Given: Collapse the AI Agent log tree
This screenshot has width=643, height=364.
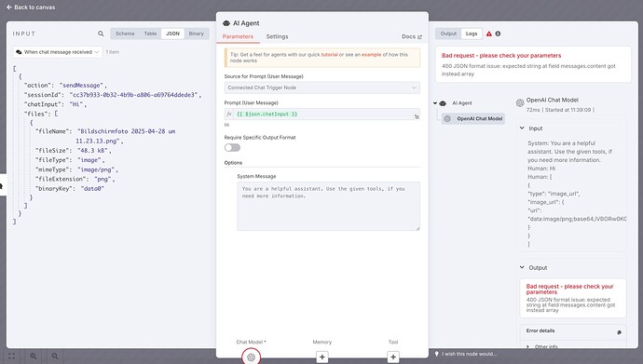Looking at the screenshot, I should [x=435, y=103].
